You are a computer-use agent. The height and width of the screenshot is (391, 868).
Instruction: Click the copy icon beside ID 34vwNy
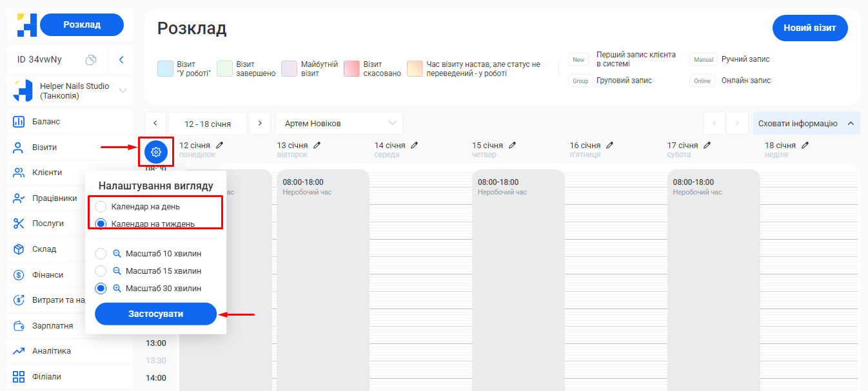click(91, 60)
